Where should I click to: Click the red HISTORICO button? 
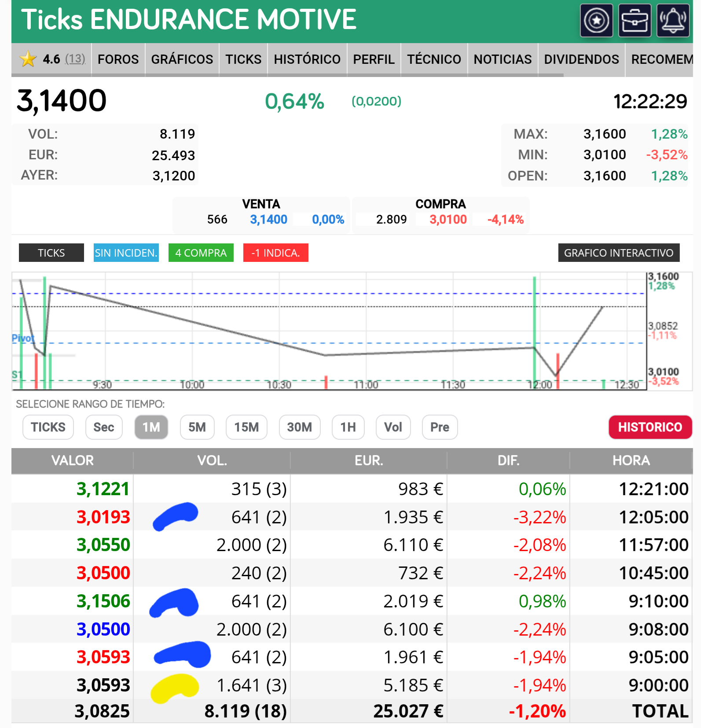pos(650,427)
